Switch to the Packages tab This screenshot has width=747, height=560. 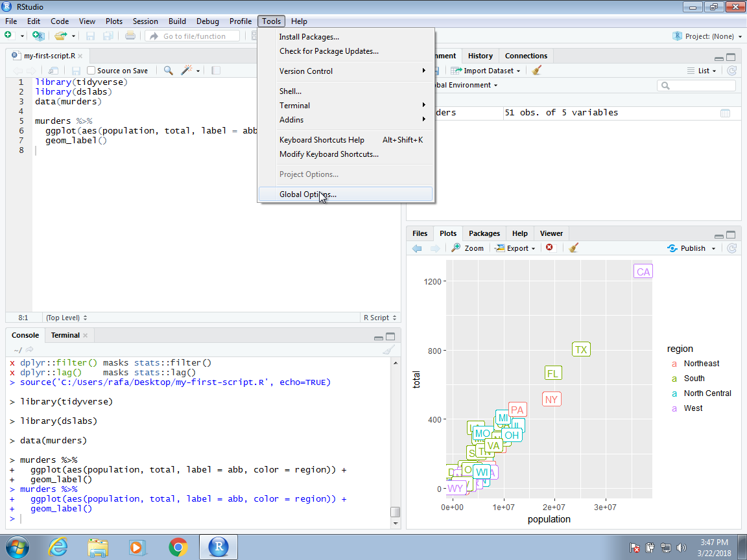(484, 233)
